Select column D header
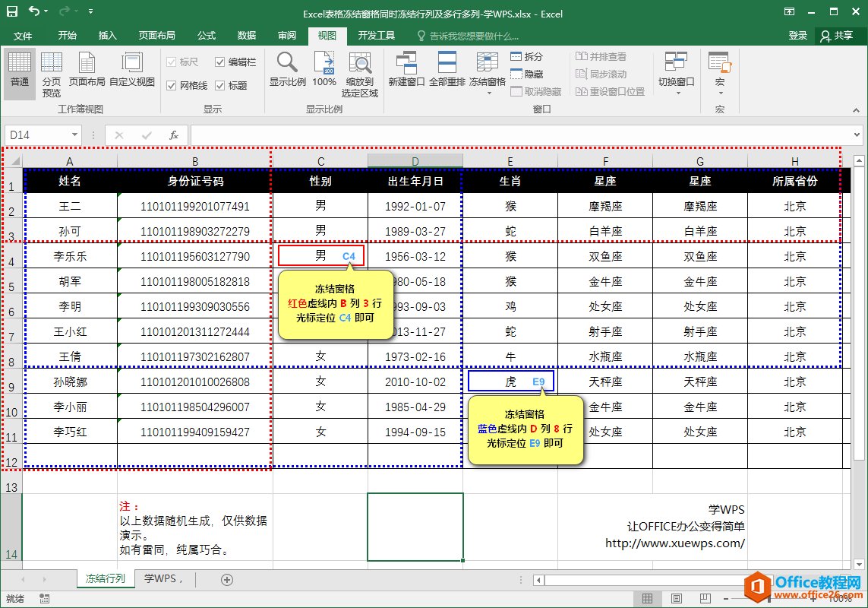The height and width of the screenshot is (608, 868). tap(415, 161)
